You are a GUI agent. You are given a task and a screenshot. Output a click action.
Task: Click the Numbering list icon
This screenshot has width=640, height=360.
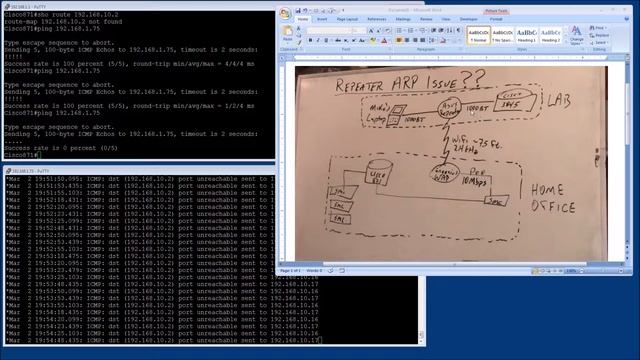tap(410, 31)
